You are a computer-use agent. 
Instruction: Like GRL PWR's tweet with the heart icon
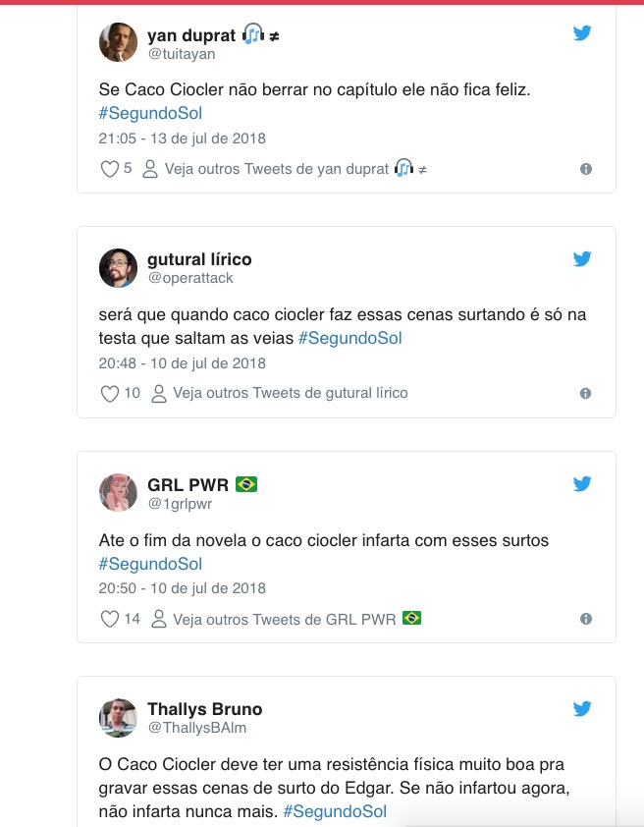110,620
